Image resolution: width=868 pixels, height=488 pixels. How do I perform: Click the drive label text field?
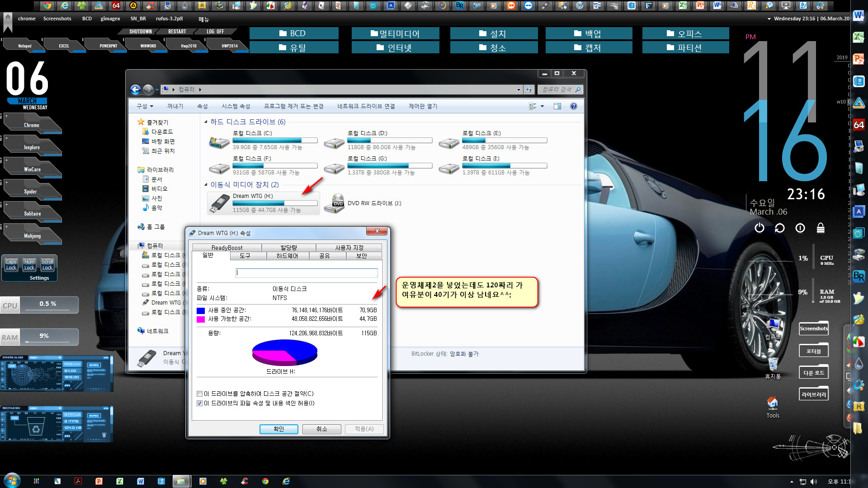click(307, 273)
